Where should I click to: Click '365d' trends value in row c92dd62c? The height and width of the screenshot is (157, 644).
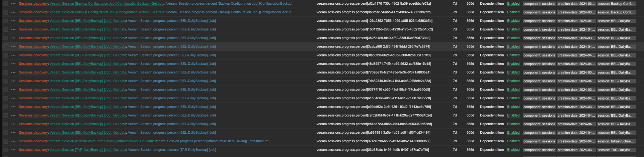470,107
